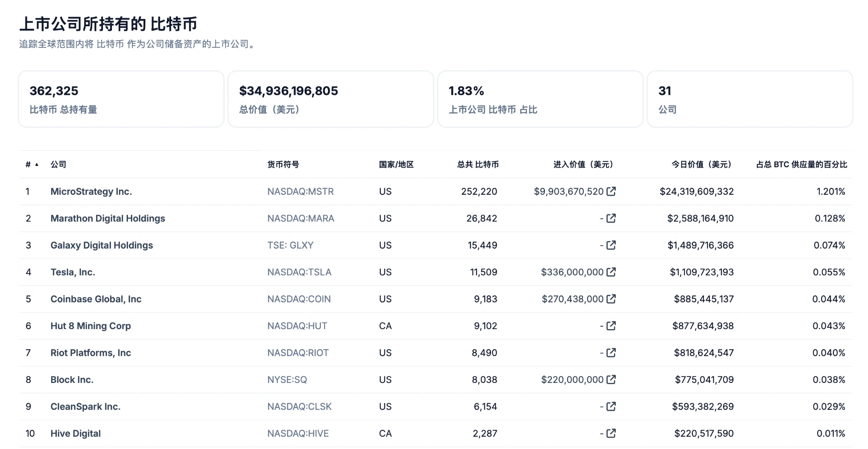Click Galaxy Digital Holdings external link icon

coord(611,245)
